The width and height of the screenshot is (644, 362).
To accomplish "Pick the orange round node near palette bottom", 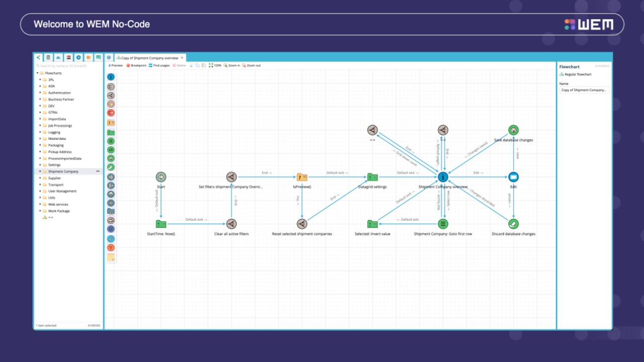I will tap(111, 247).
